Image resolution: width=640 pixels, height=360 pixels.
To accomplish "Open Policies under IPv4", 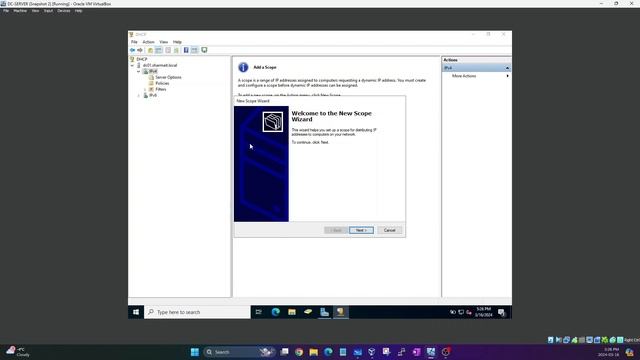I will tap(162, 83).
